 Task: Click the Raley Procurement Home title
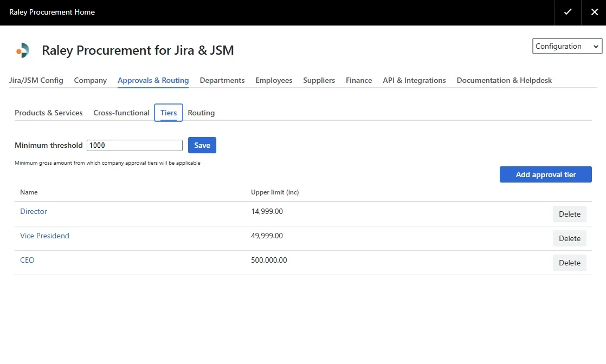click(52, 12)
